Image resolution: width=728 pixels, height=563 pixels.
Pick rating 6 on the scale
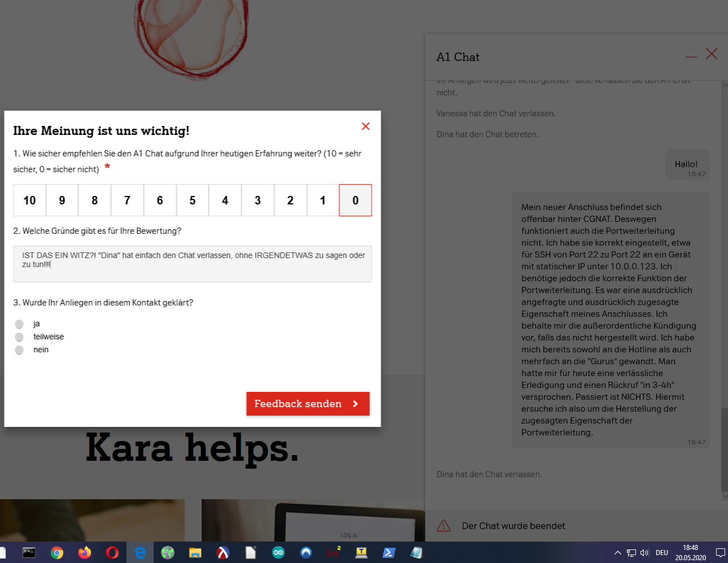click(x=160, y=200)
